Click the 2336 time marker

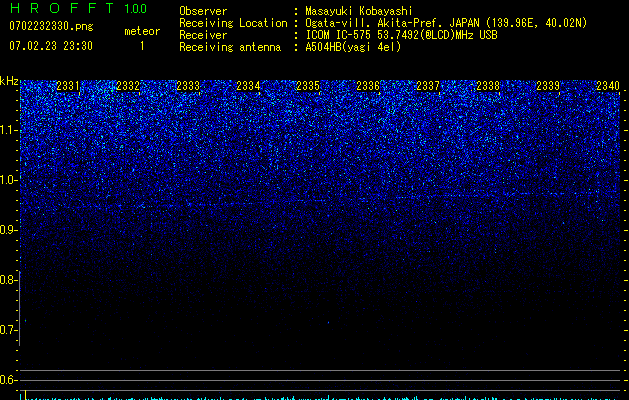[368, 86]
